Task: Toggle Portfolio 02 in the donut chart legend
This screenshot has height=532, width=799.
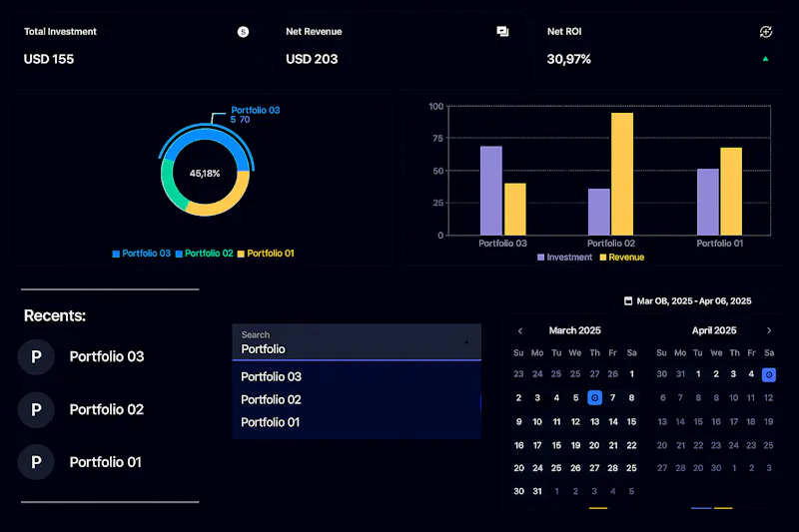Action: tap(204, 254)
